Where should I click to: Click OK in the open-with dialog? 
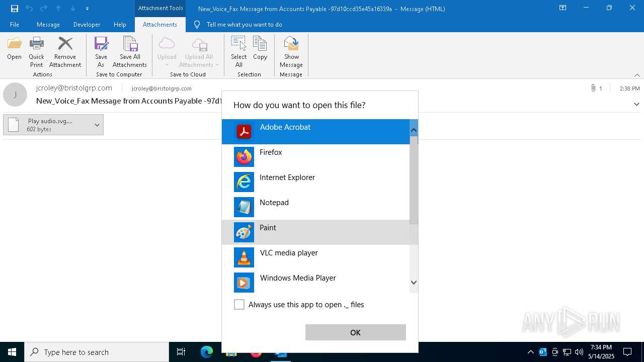pos(355,332)
